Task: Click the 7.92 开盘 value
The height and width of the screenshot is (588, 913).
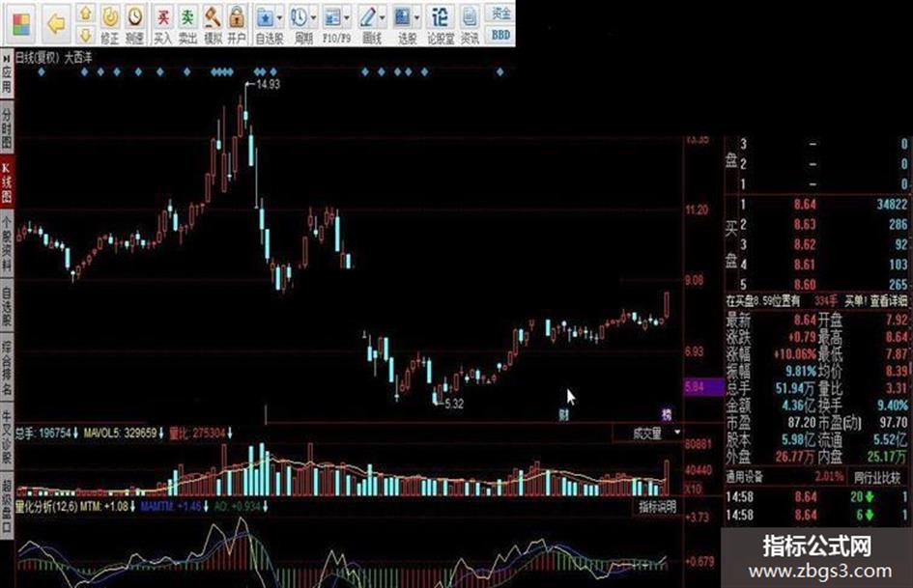Action: tap(897, 320)
